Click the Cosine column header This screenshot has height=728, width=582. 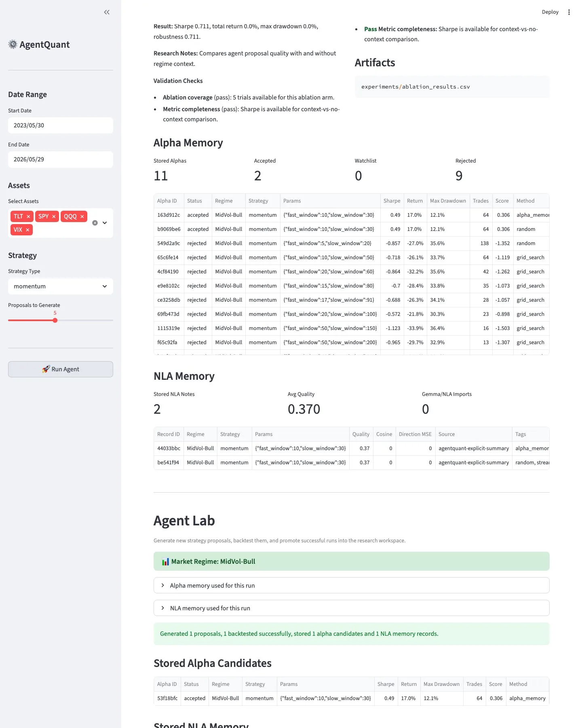click(384, 434)
